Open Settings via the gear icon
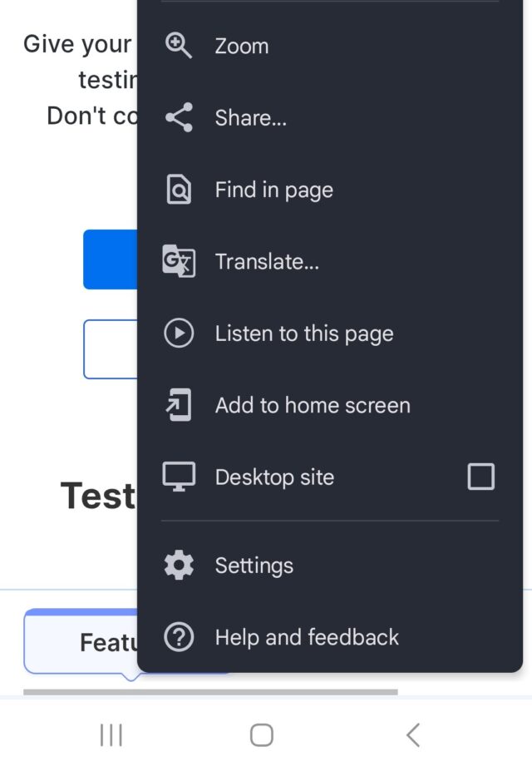Viewport: 532px width, 766px height. pyautogui.click(x=178, y=565)
